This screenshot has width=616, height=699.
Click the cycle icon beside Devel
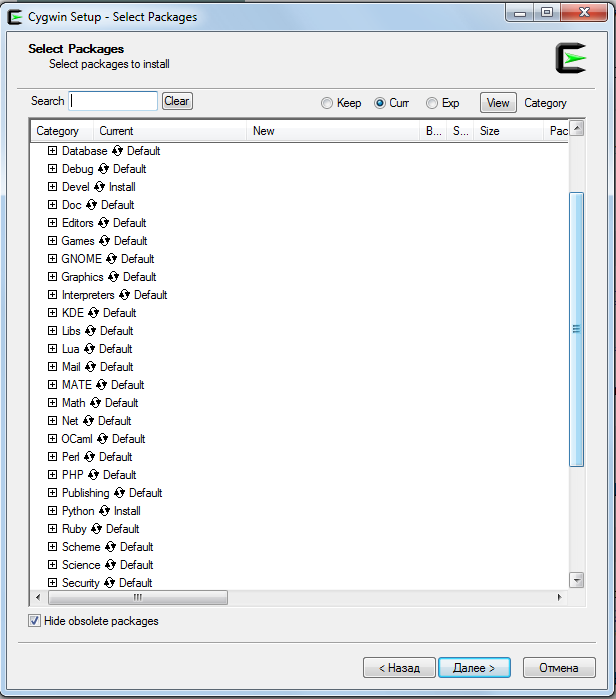(99, 187)
